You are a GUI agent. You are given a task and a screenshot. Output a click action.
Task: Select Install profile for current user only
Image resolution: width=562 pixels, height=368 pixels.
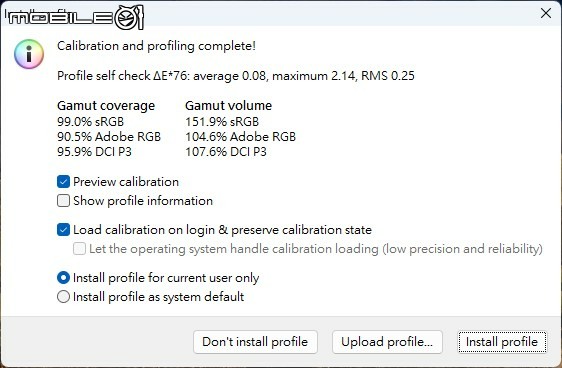63,278
